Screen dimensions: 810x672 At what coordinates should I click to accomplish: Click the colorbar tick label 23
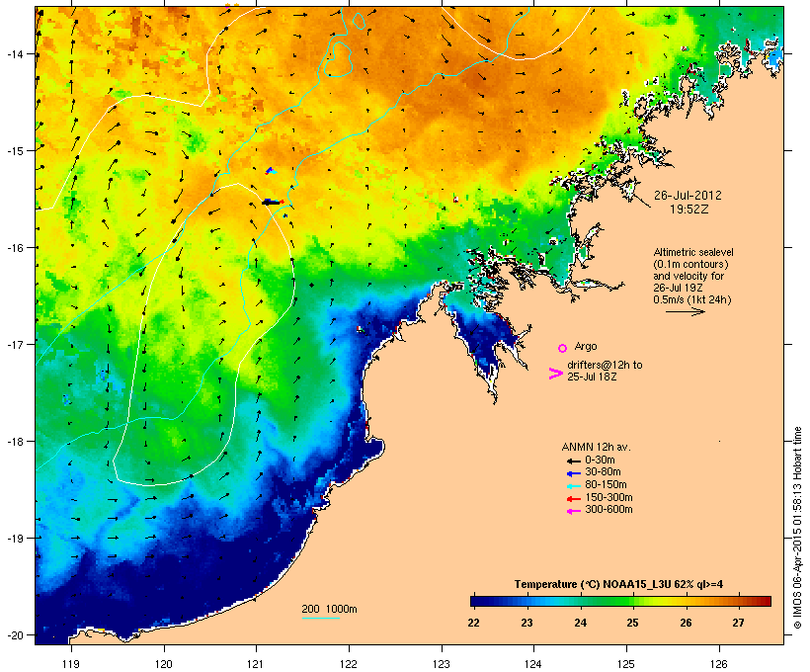point(526,623)
